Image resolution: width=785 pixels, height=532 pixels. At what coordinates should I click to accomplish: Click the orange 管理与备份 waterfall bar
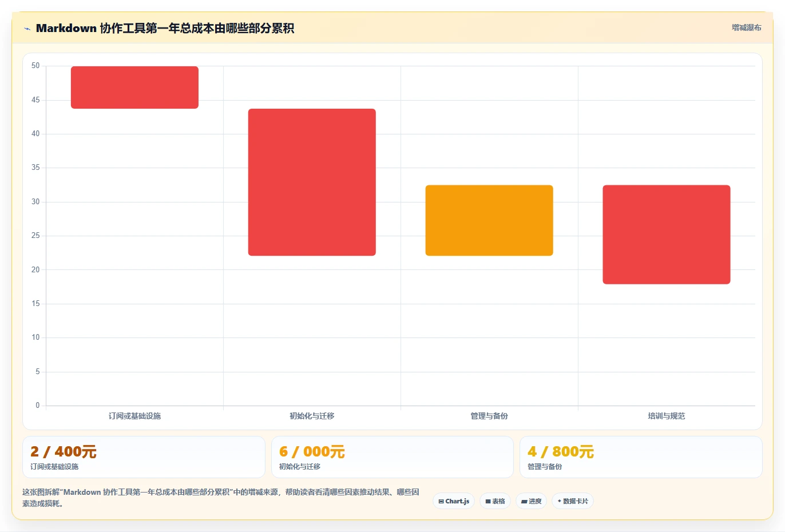click(x=489, y=220)
